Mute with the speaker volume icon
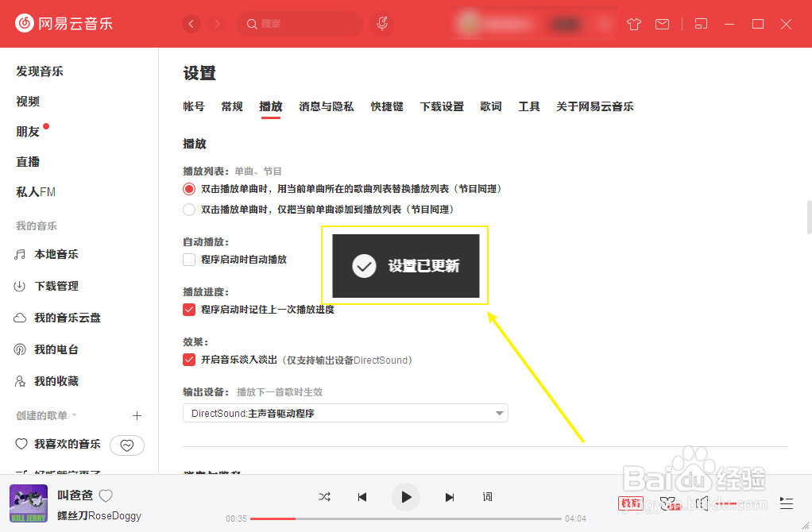The height and width of the screenshot is (532, 812). click(702, 503)
